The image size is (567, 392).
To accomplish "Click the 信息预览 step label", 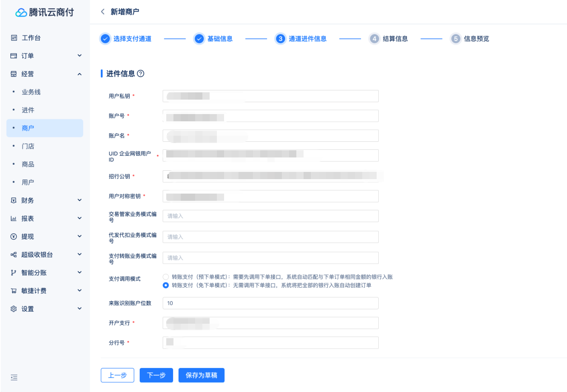I will click(477, 39).
